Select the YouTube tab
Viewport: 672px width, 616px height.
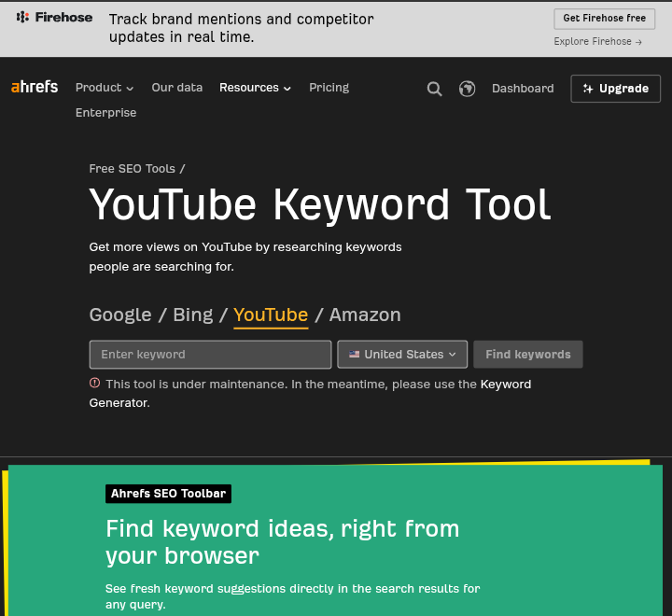point(271,315)
